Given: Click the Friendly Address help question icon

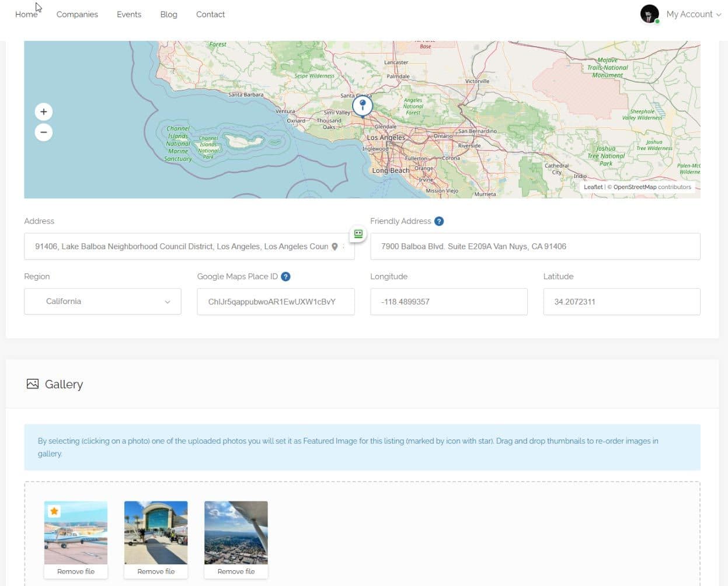Looking at the screenshot, I should tap(439, 221).
